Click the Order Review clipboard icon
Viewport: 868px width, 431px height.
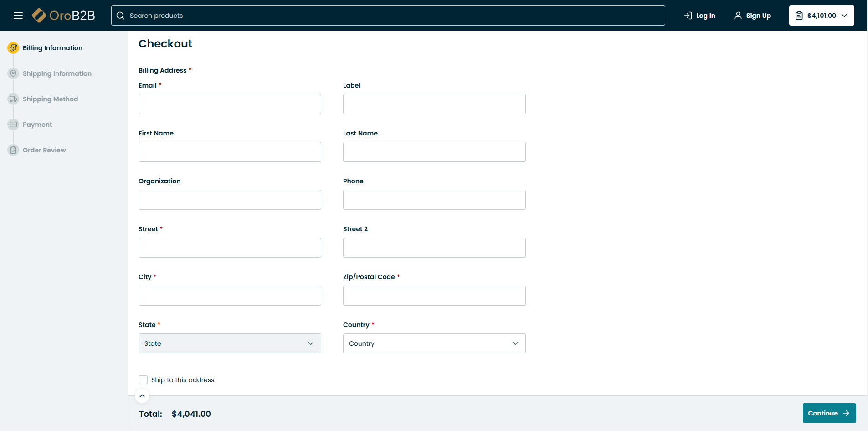13,150
